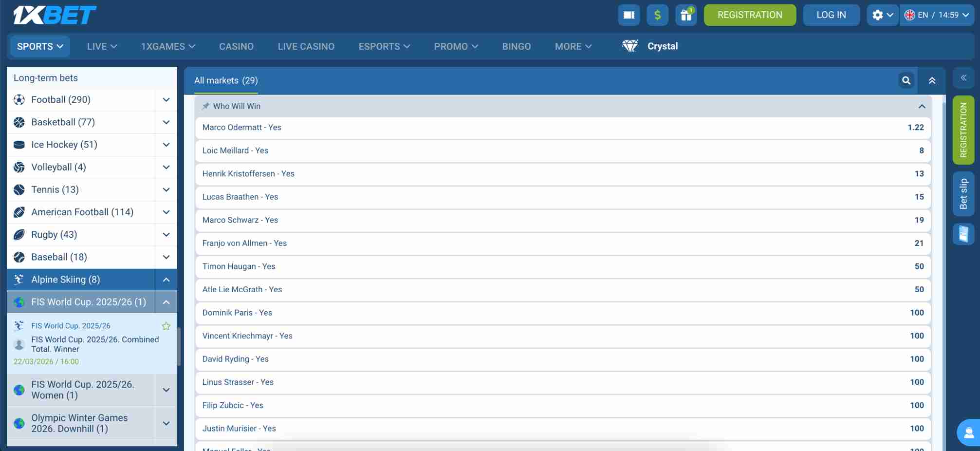Expand the Football list chevron
The width and height of the screenshot is (980, 451).
click(166, 100)
